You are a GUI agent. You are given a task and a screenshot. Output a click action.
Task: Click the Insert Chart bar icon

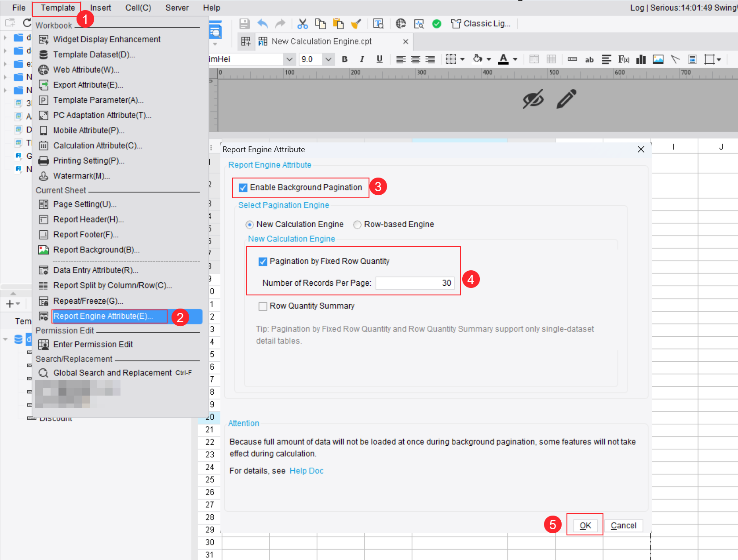point(641,59)
